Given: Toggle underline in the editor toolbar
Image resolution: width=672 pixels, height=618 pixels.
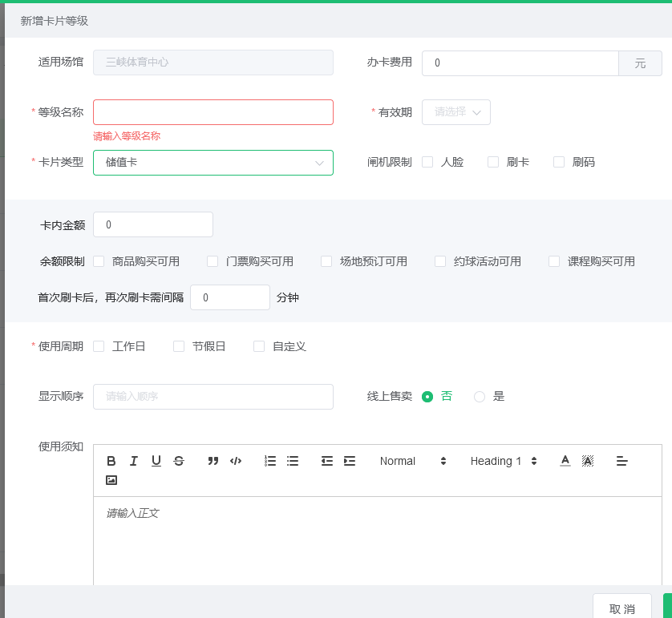Looking at the screenshot, I should click(x=156, y=460).
